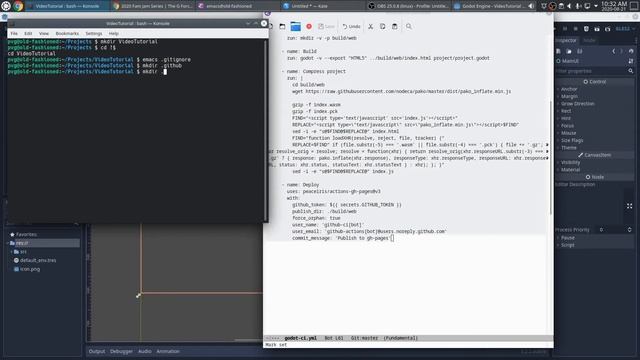Click Chrome icon in panel
The image size is (640, 360).
pos(18,6)
